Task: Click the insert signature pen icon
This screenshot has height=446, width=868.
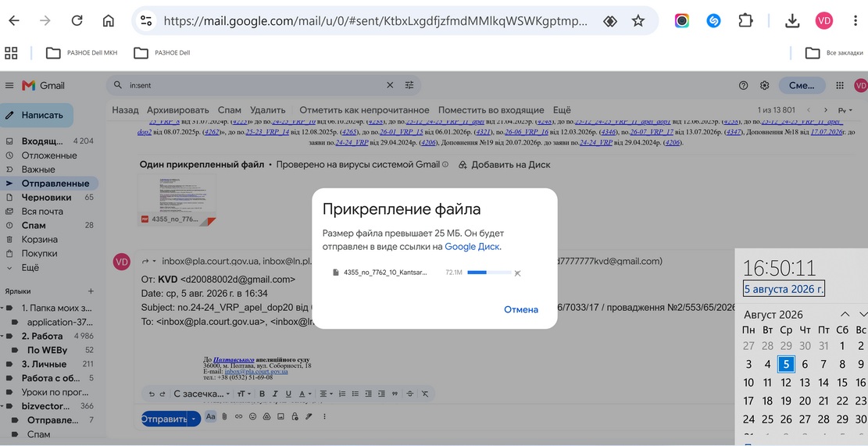Action: pyautogui.click(x=309, y=416)
